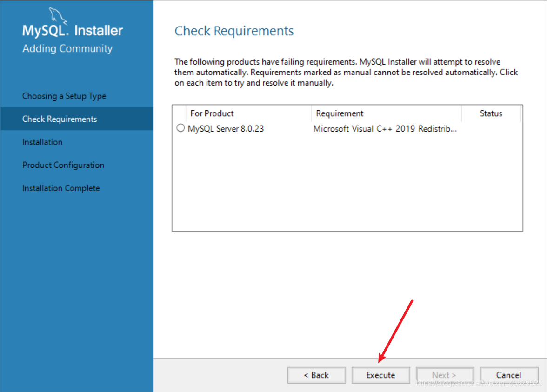The width and height of the screenshot is (547, 392).
Task: Open the Product Configuration step
Action: click(x=63, y=165)
